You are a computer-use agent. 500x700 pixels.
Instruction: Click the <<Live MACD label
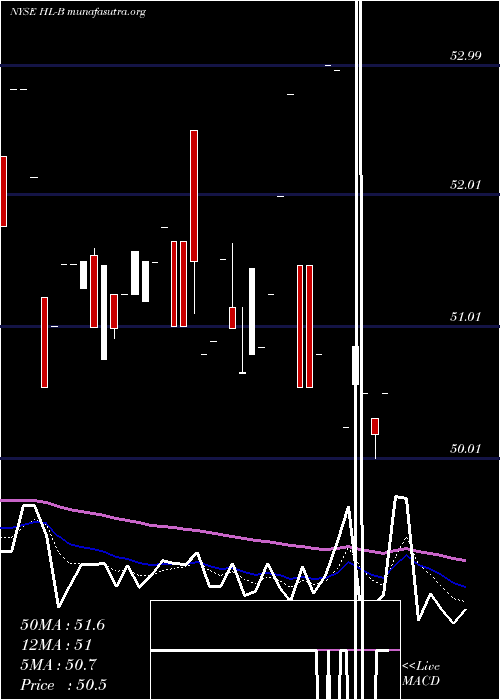pyautogui.click(x=421, y=673)
